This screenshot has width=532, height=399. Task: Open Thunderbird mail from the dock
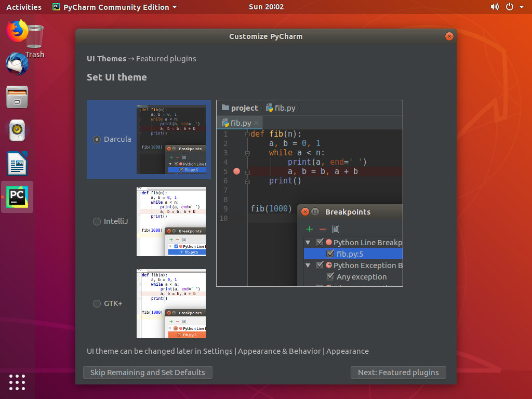pos(17,63)
